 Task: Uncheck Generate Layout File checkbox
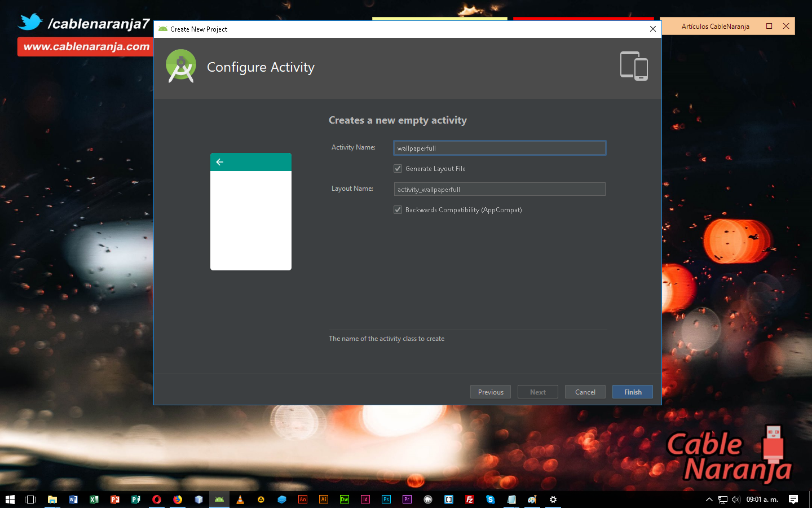pyautogui.click(x=398, y=169)
